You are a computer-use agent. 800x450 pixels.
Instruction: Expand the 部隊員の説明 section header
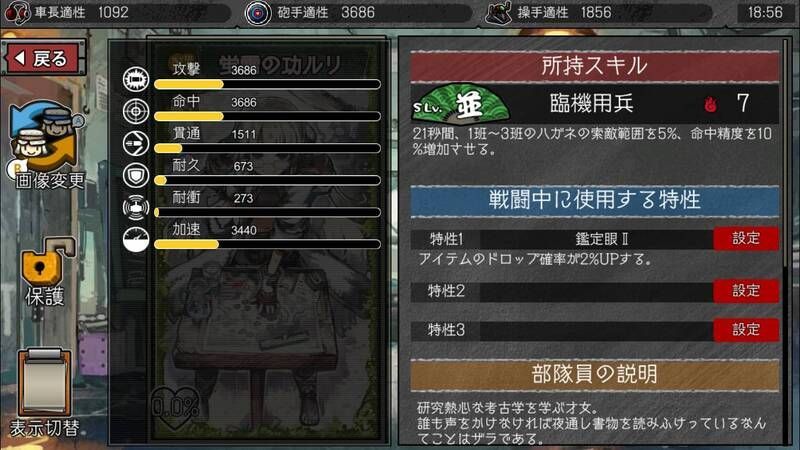pyautogui.click(x=595, y=374)
